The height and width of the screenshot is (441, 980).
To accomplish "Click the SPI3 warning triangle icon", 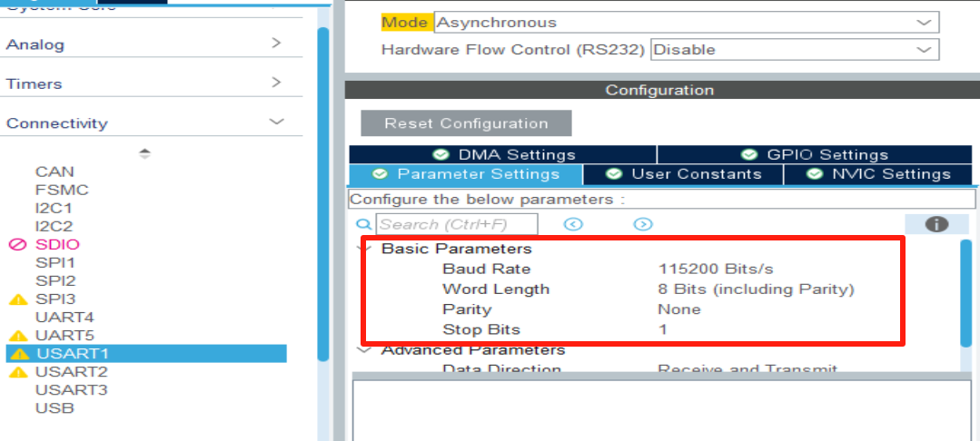I will tap(17, 299).
